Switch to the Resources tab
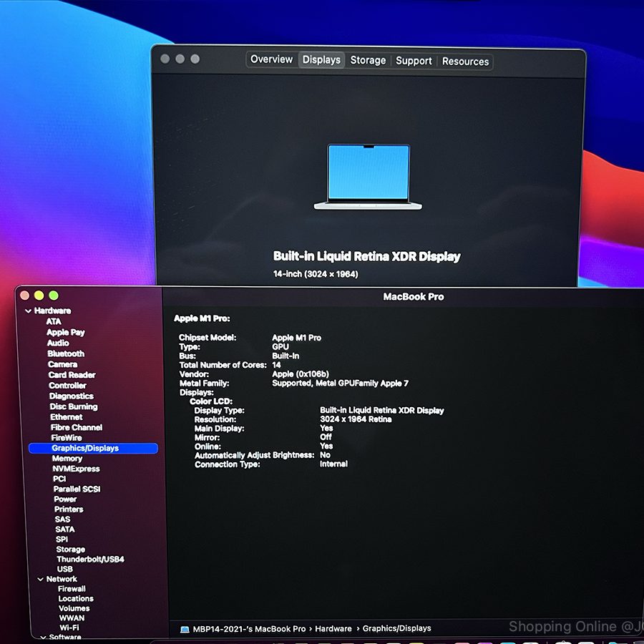 pyautogui.click(x=465, y=62)
